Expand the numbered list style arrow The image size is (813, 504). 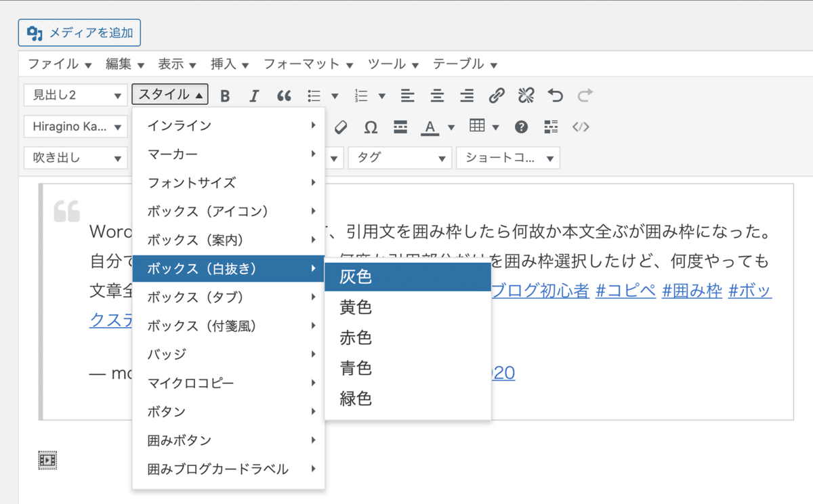click(382, 96)
